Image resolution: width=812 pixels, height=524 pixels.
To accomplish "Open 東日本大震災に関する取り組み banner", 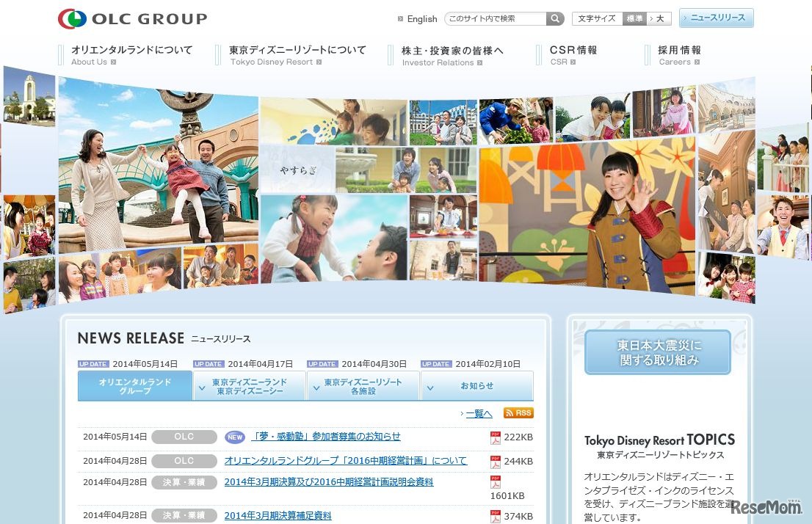I will 658,352.
